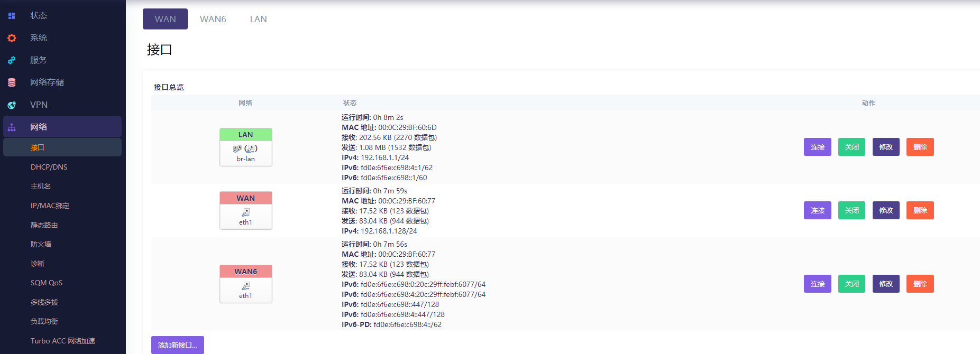
Task: Go to DHCP/DNS settings
Action: pyautogui.click(x=49, y=167)
